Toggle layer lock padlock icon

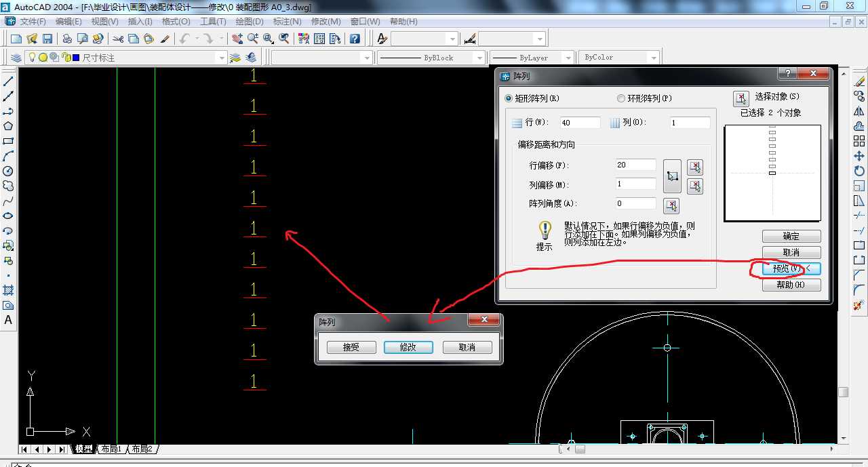click(x=65, y=58)
